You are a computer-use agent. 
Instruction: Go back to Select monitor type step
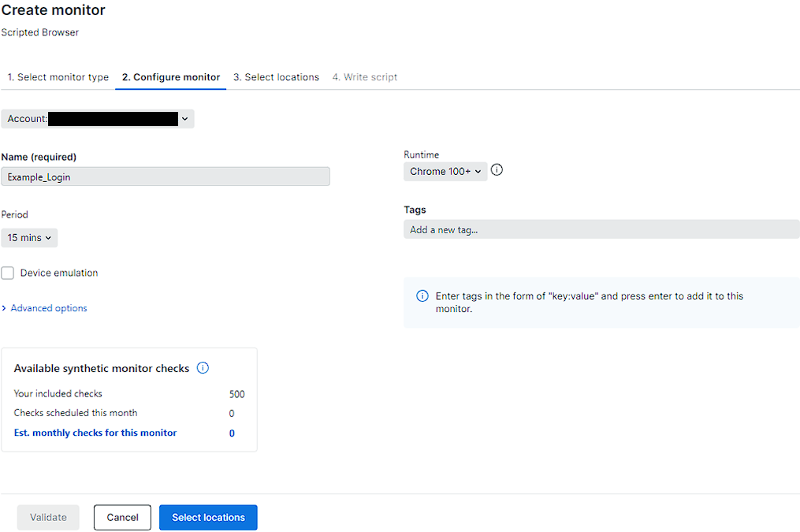click(58, 76)
